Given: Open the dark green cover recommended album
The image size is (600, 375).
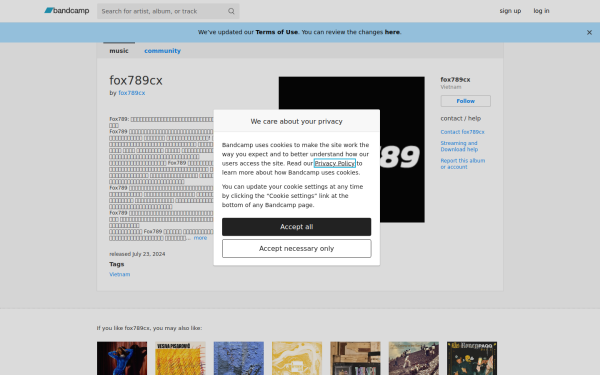Looking at the screenshot, I should 472,358.
